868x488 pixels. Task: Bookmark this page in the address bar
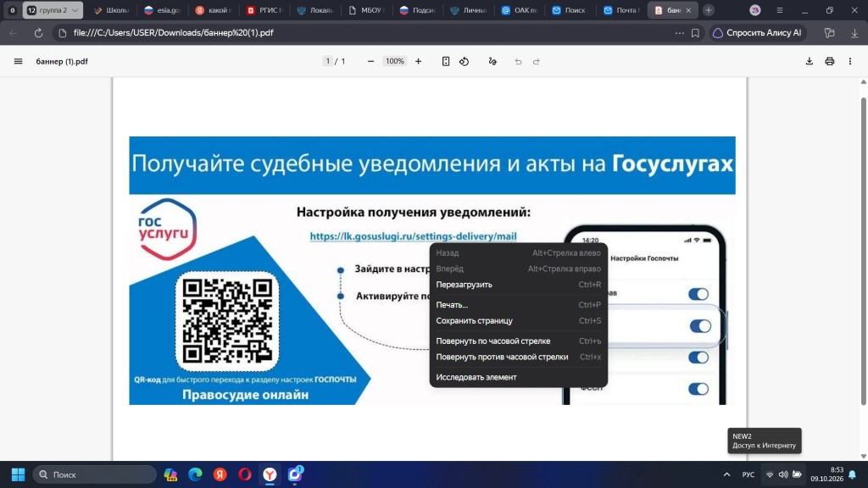tap(695, 33)
